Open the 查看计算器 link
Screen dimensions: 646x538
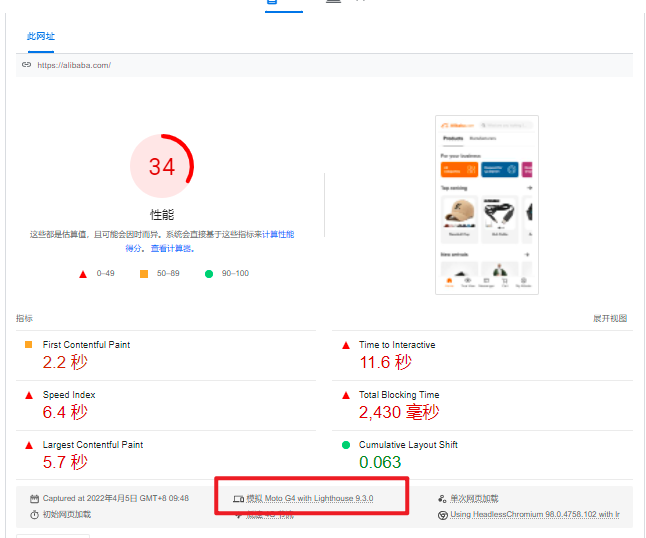tap(171, 248)
